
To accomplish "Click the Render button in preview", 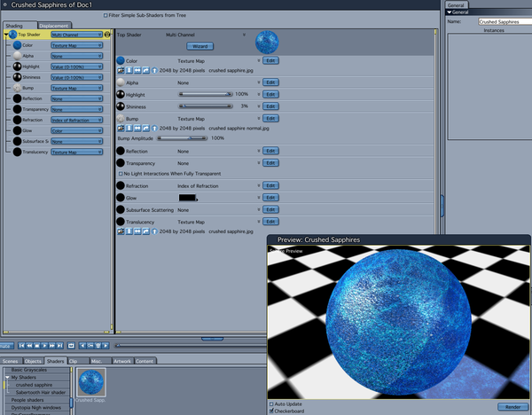I will [x=512, y=407].
